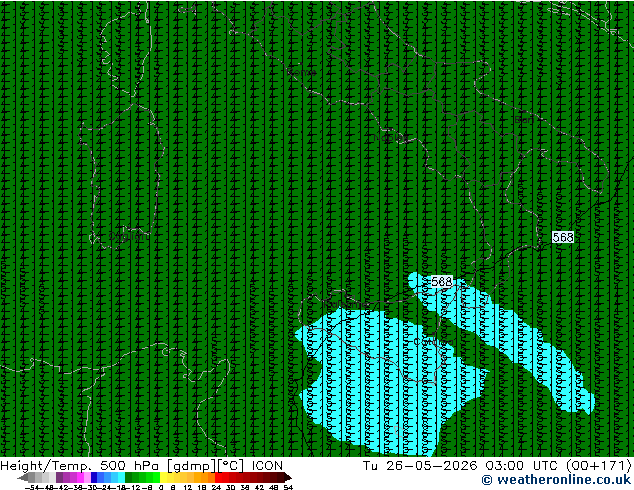Click the Catania city label

433,342
